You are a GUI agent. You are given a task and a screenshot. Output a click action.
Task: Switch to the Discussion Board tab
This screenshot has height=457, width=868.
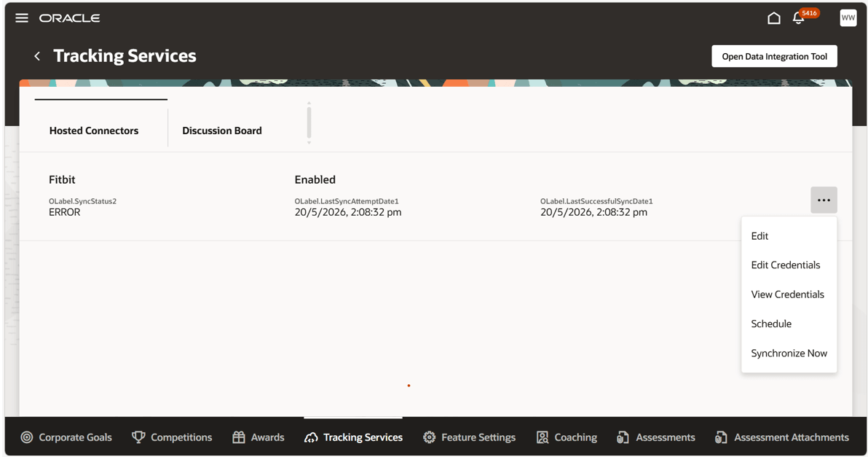click(x=222, y=130)
